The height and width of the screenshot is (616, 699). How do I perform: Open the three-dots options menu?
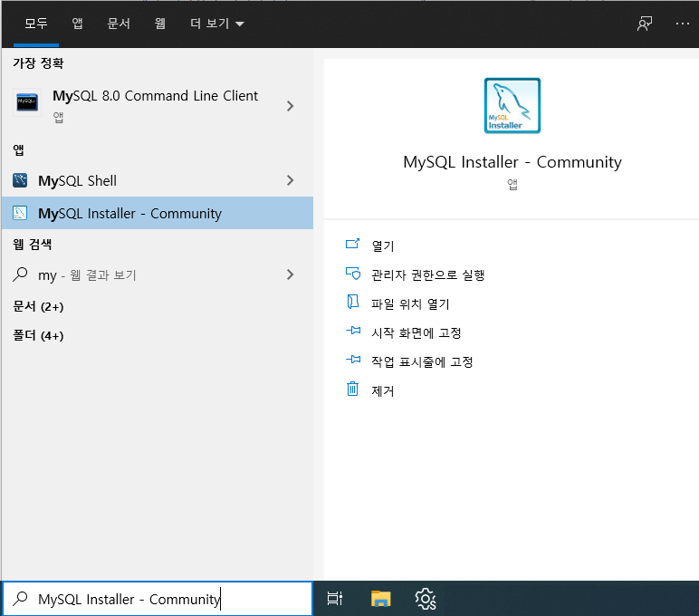coord(682,24)
